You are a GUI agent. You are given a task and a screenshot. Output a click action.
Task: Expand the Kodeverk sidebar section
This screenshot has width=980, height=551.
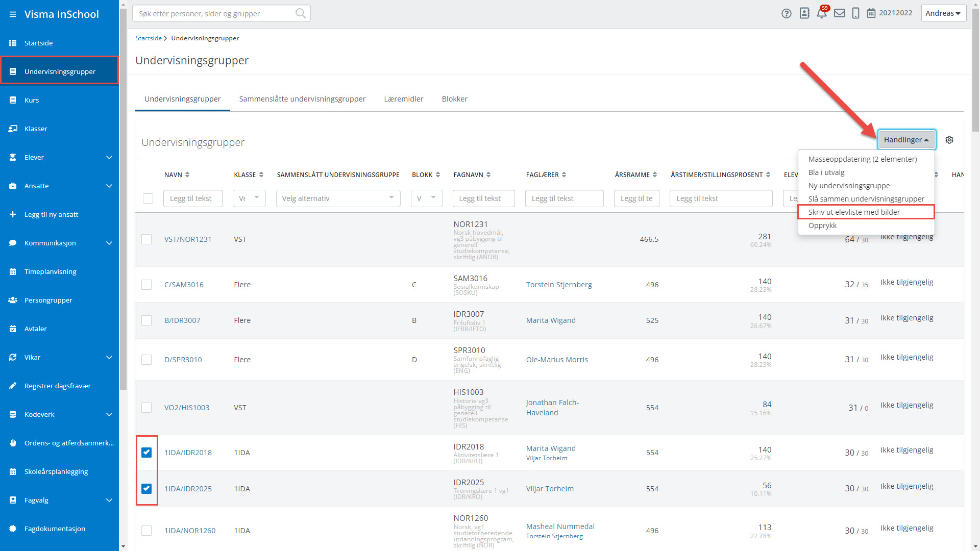(x=109, y=414)
